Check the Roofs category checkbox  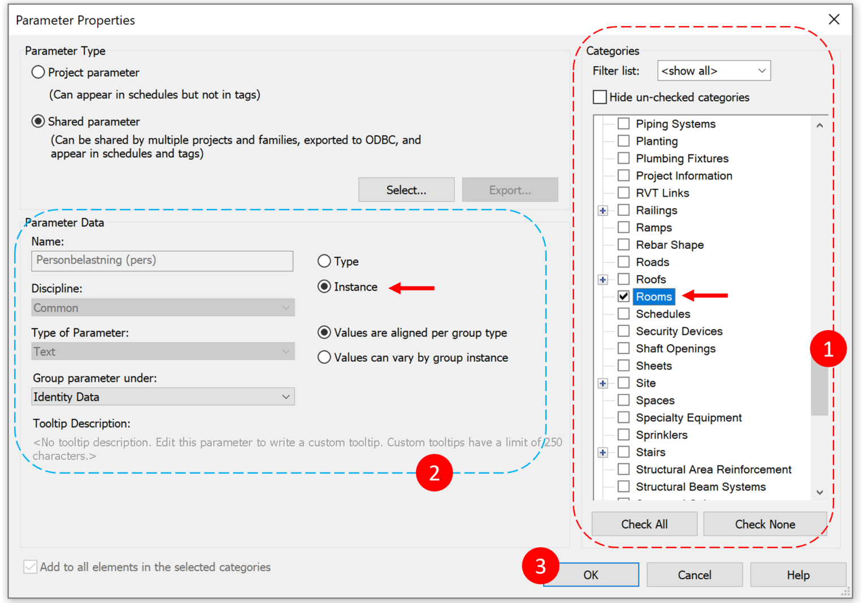tap(623, 279)
